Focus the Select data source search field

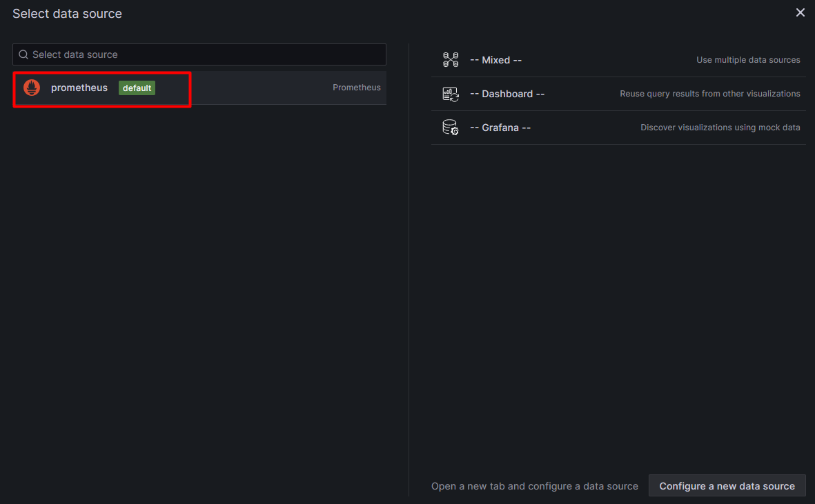tap(199, 54)
